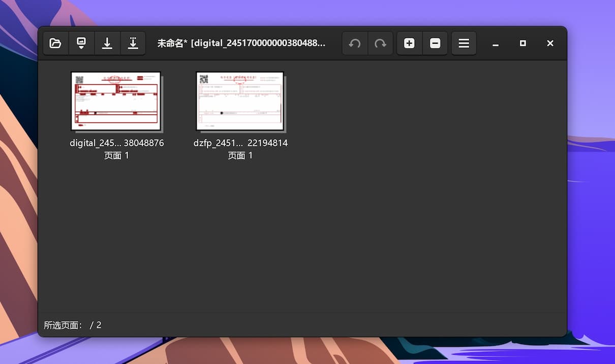Image resolution: width=615 pixels, height=364 pixels.
Task: Click 页面 1 label under first thumbnail
Action: tap(116, 156)
